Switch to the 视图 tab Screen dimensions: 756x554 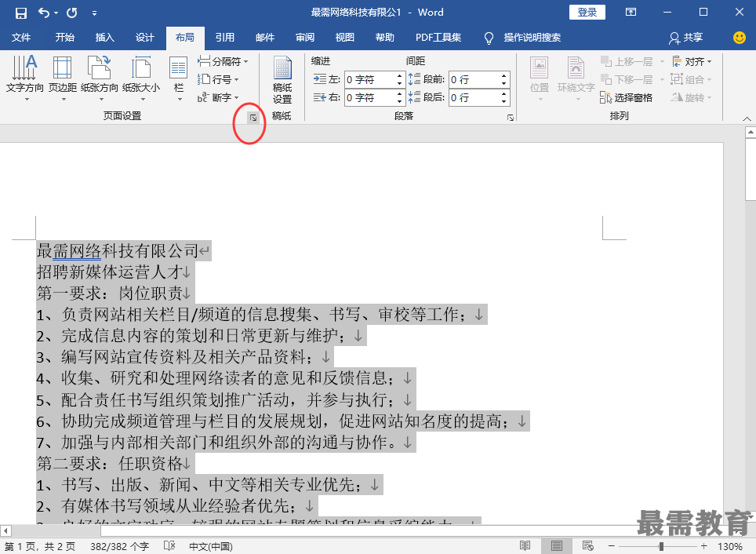click(345, 37)
